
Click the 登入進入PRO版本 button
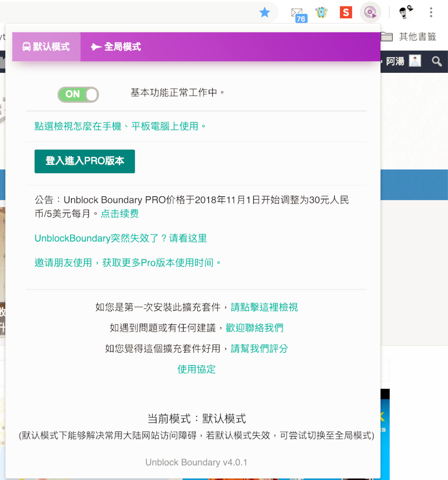(x=85, y=161)
